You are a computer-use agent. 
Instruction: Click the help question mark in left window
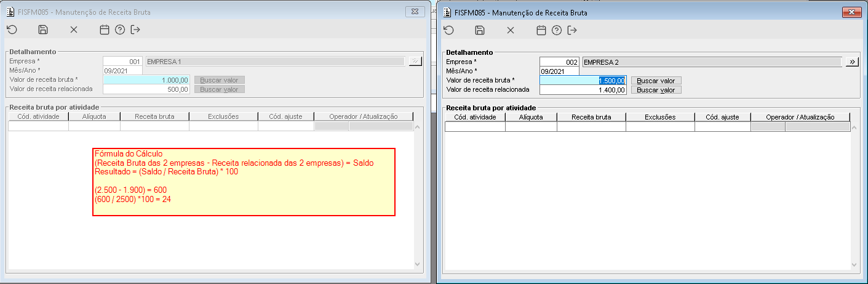[121, 30]
